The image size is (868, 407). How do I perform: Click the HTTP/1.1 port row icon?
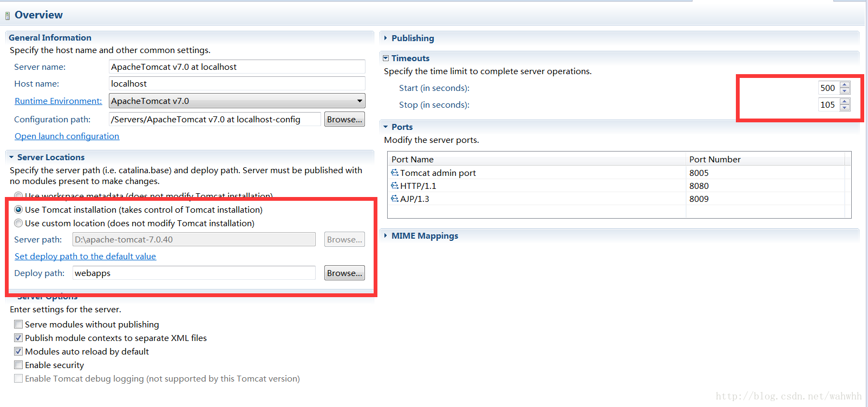point(395,186)
